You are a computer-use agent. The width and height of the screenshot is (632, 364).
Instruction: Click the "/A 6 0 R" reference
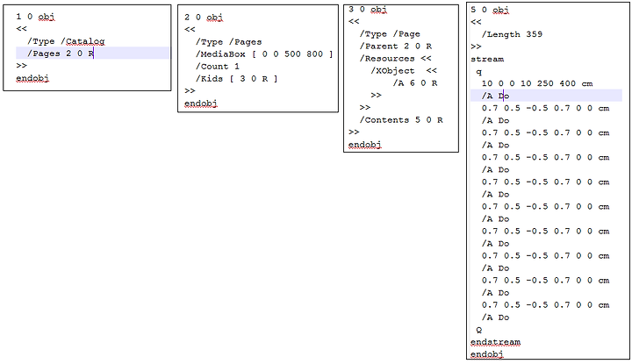(415, 83)
